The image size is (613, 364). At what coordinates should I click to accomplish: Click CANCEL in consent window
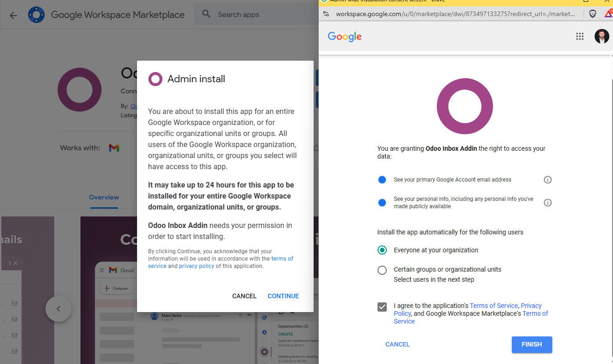click(x=398, y=344)
